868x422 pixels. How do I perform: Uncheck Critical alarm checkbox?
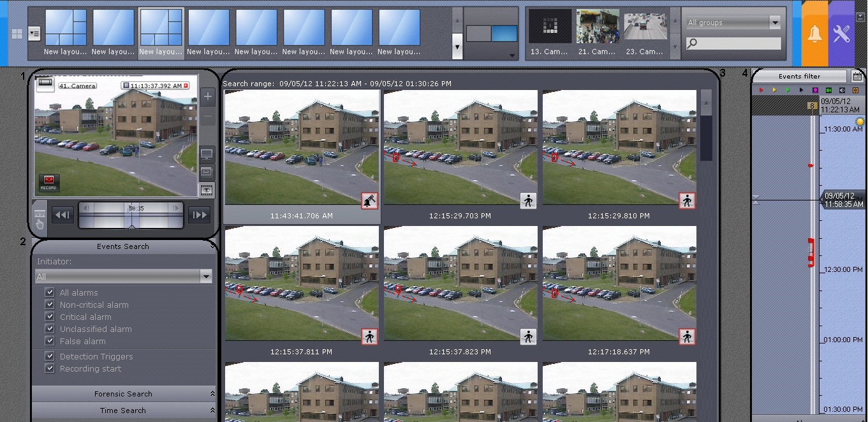pyautogui.click(x=49, y=317)
